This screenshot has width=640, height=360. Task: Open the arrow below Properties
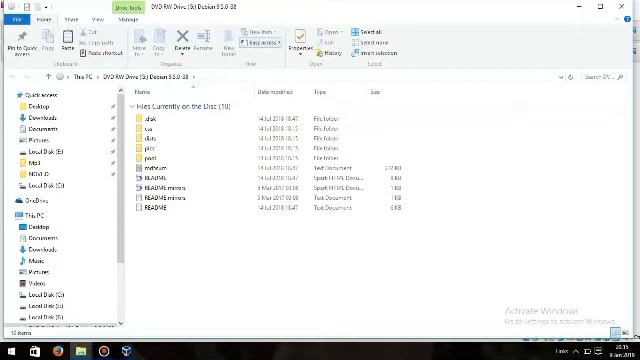pos(300,54)
